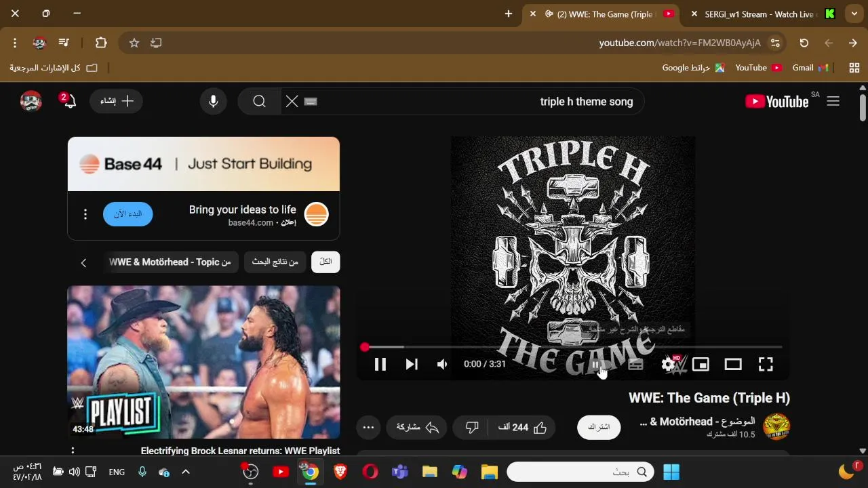
Task: Open options menu for Brock Lesnar video
Action: coord(73,450)
